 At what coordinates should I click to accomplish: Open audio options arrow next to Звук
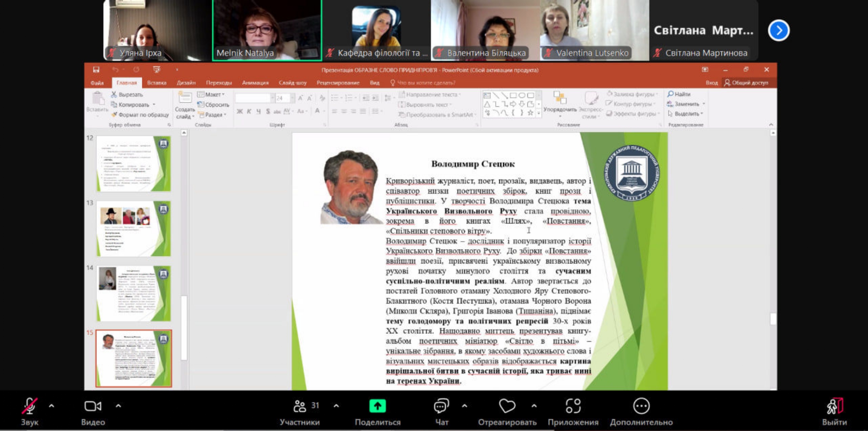(x=52, y=406)
